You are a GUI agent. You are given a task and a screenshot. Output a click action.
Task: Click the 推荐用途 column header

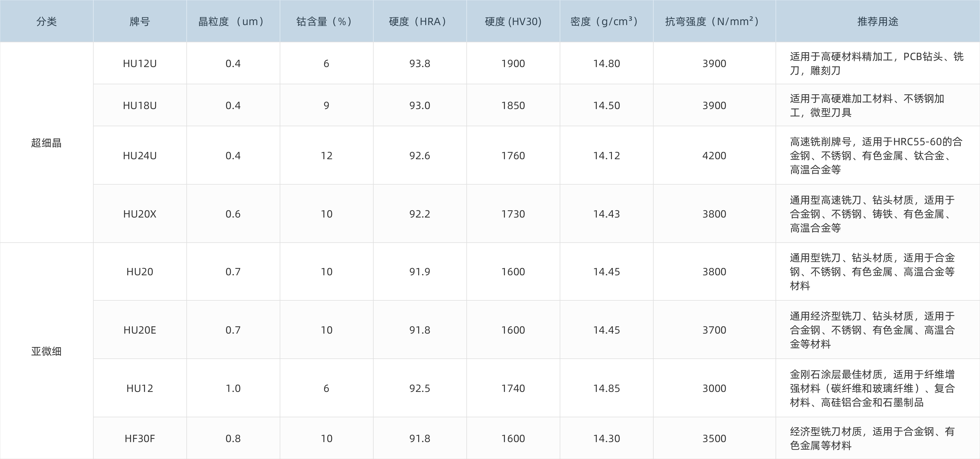(x=877, y=21)
